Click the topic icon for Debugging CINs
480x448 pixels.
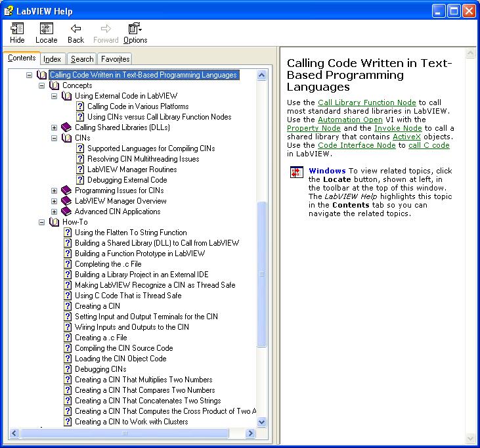coord(68,369)
